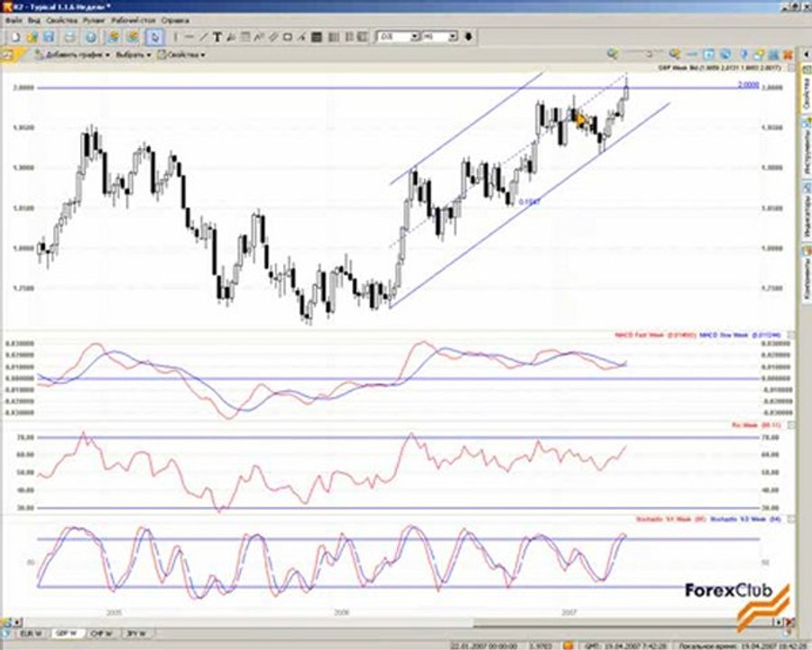The width and height of the screenshot is (812, 650).
Task: Click the horizontal scrollbar left arrow
Action: [x=19, y=621]
